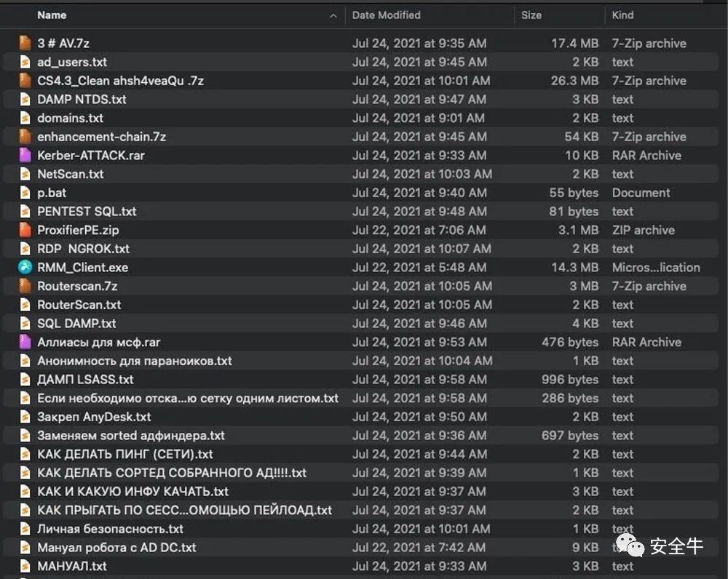The image size is (728, 579).
Task: Select the file icon next to DAMP NTDS.txt
Action: point(25,99)
